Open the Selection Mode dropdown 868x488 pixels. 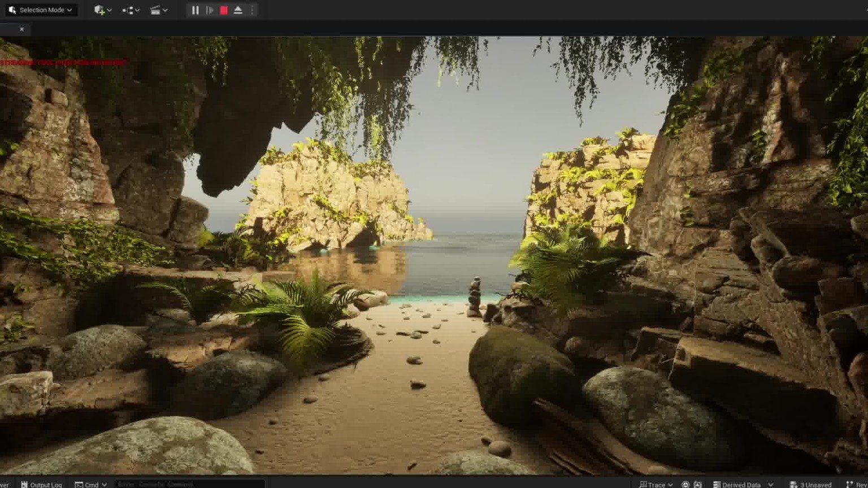point(41,10)
